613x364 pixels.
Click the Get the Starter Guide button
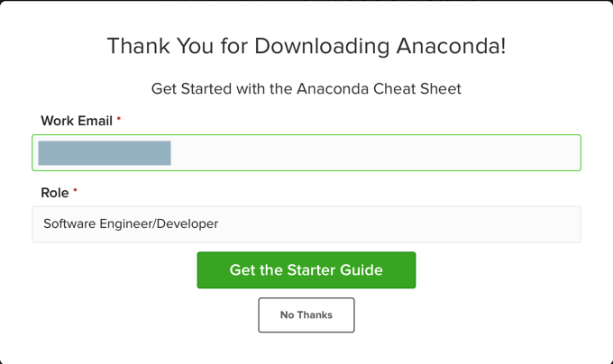306,270
